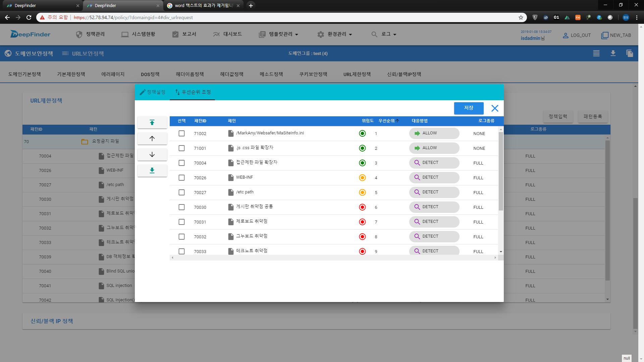
Task: Select the 우선순위 조정 tab
Action: pos(193,92)
